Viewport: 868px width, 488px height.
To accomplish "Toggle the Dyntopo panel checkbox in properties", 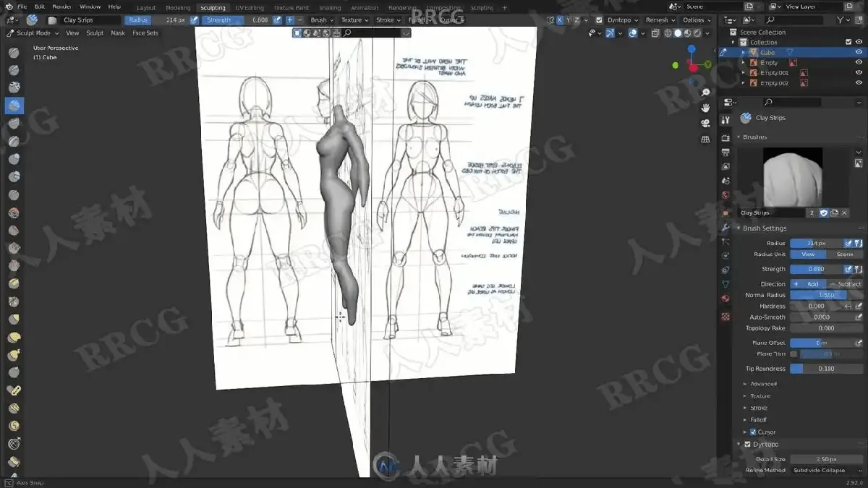I will pos(747,444).
